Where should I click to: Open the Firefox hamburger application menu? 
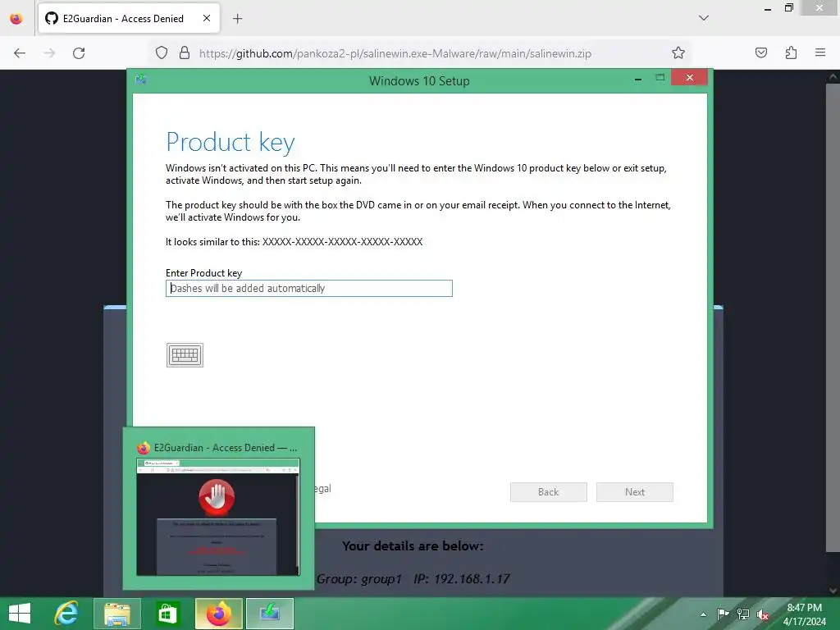coord(820,52)
